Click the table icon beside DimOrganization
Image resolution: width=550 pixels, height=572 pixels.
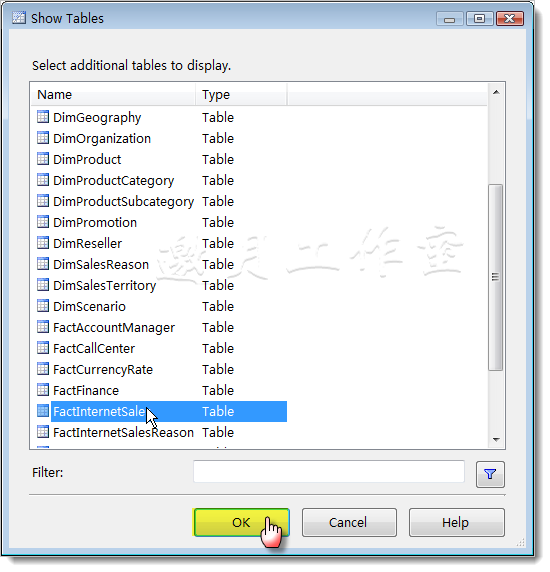(x=43, y=138)
